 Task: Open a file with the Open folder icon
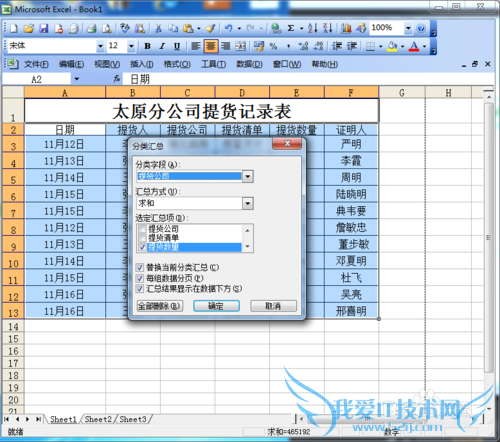click(29, 28)
